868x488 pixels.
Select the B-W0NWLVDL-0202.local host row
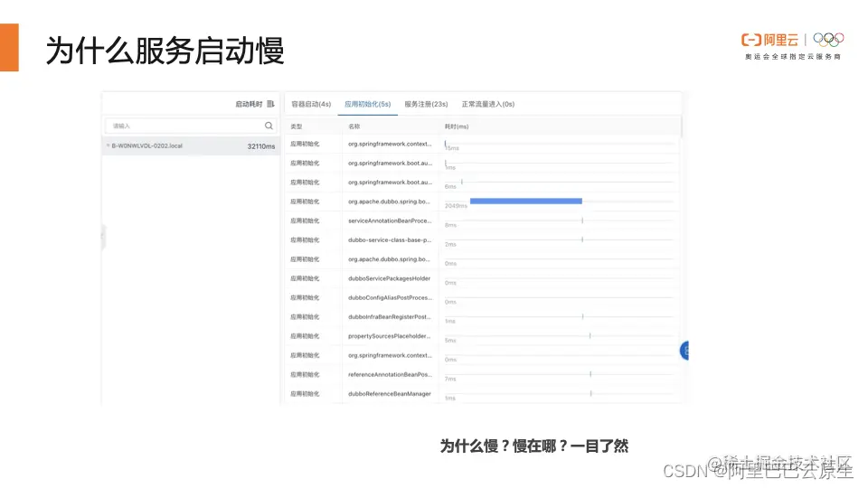pos(191,146)
